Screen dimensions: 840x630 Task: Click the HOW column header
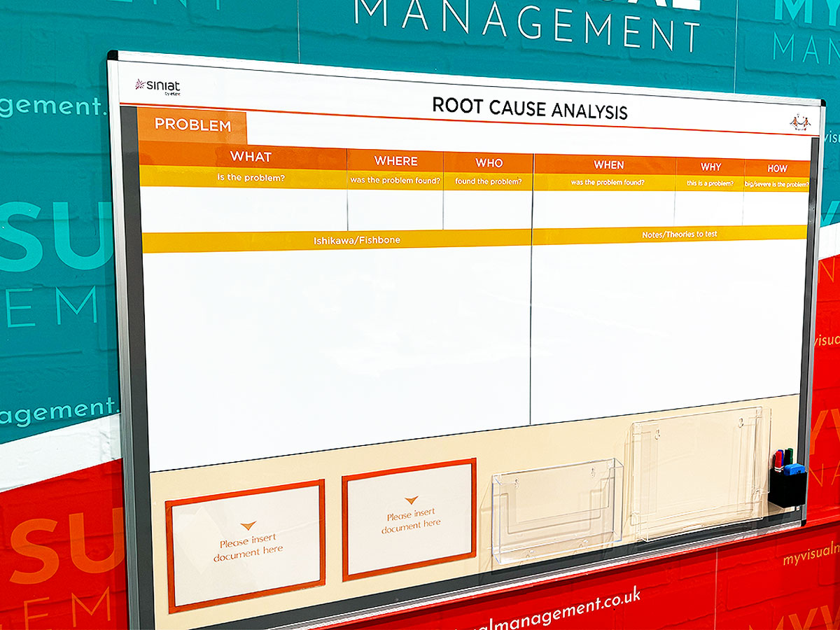pyautogui.click(x=777, y=169)
